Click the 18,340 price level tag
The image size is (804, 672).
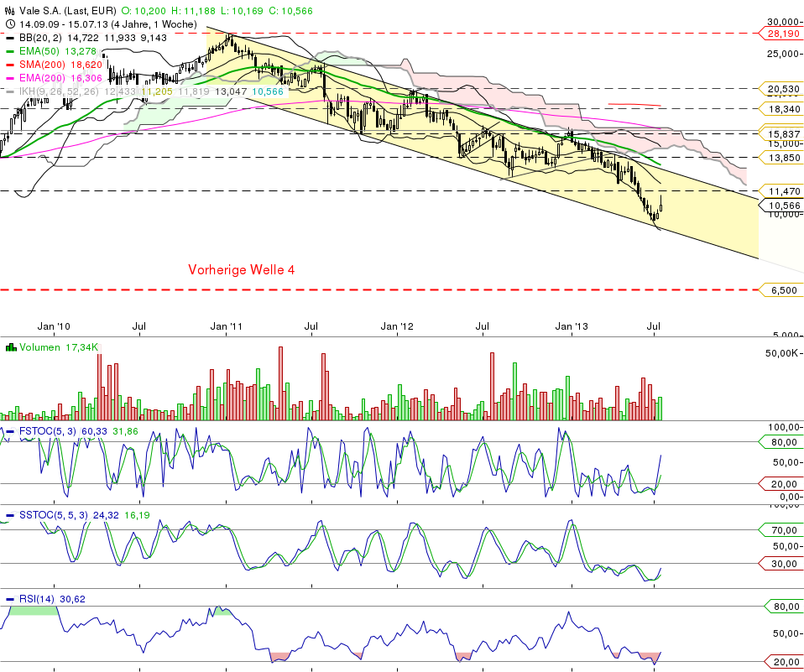click(x=781, y=109)
